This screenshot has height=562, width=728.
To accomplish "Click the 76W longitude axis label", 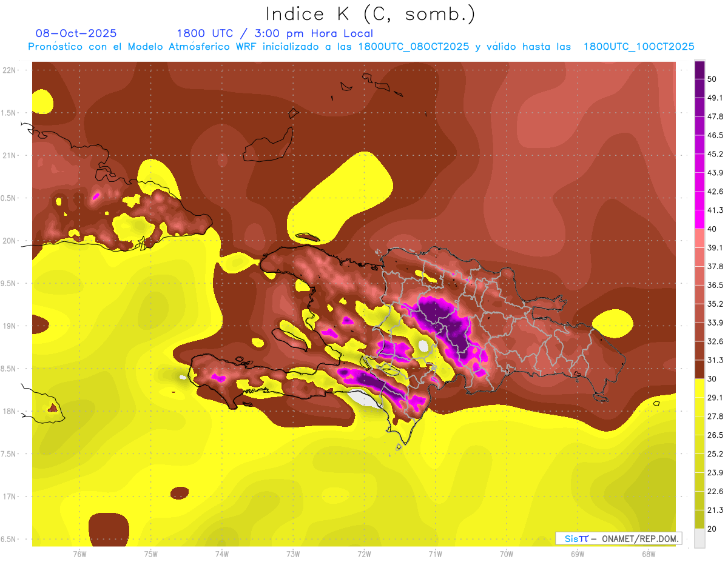I will (79, 554).
